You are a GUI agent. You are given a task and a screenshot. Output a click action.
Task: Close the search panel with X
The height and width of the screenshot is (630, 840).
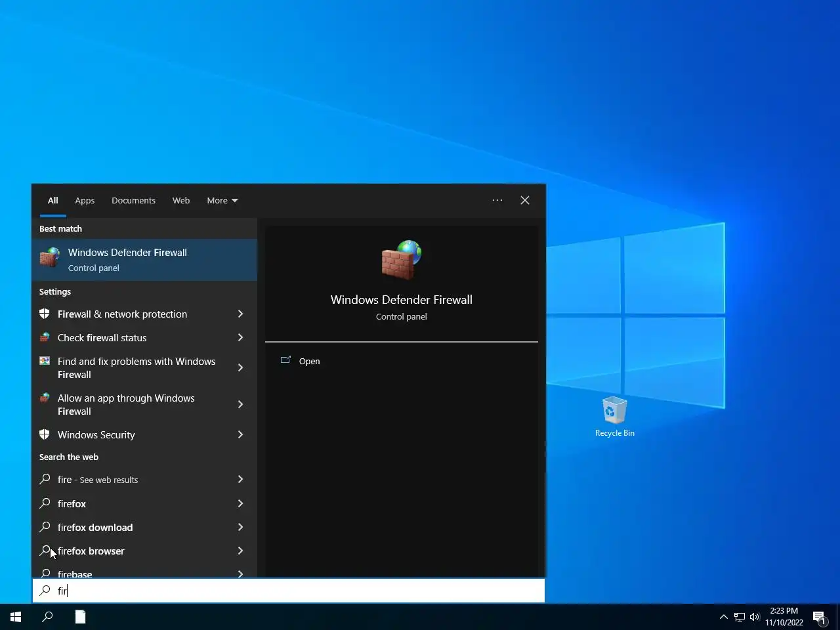click(x=525, y=200)
